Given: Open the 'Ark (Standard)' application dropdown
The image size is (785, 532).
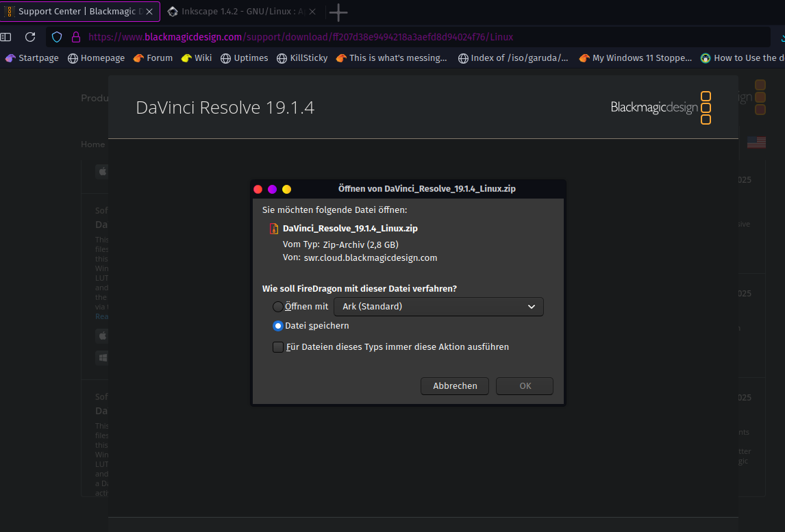Looking at the screenshot, I should pos(438,306).
